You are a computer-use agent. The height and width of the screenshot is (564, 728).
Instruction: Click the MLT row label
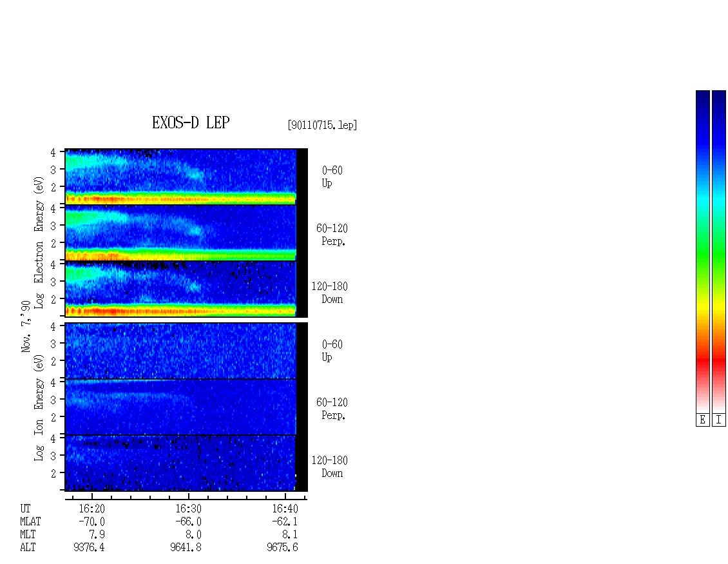pos(28,535)
